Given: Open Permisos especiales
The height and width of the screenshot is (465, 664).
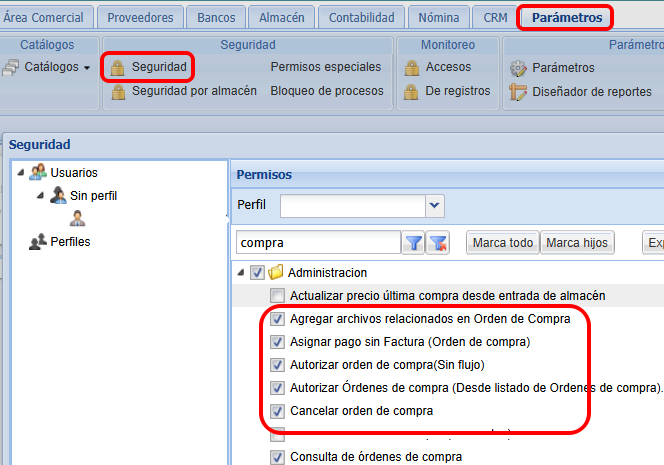Looking at the screenshot, I should pyautogui.click(x=326, y=67).
